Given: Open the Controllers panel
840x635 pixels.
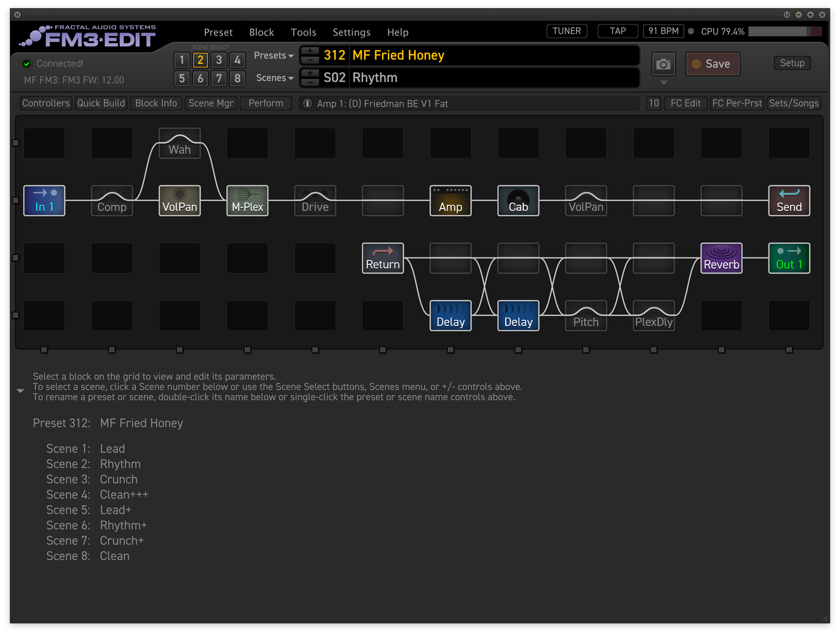Looking at the screenshot, I should tap(46, 103).
